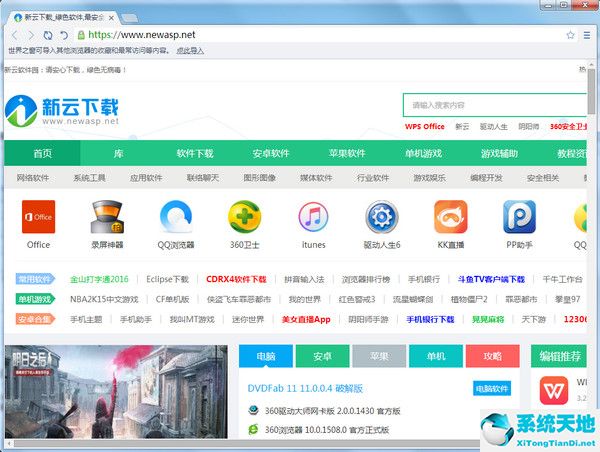Click the horizontal scrollbar at page bottom
Image resolution: width=600 pixels, height=452 pixels.
point(245,444)
